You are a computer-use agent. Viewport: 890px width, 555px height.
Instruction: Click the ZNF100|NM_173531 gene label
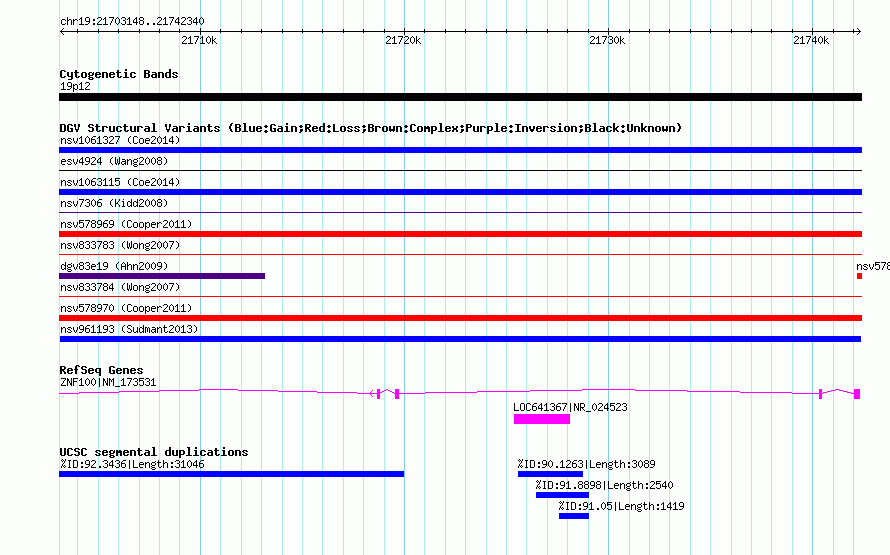pyautogui.click(x=108, y=382)
